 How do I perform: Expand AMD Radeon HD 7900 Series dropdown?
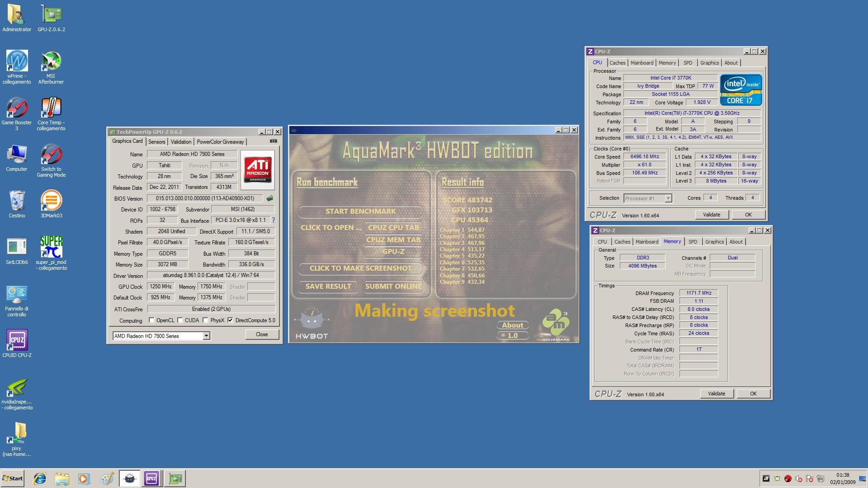point(206,336)
